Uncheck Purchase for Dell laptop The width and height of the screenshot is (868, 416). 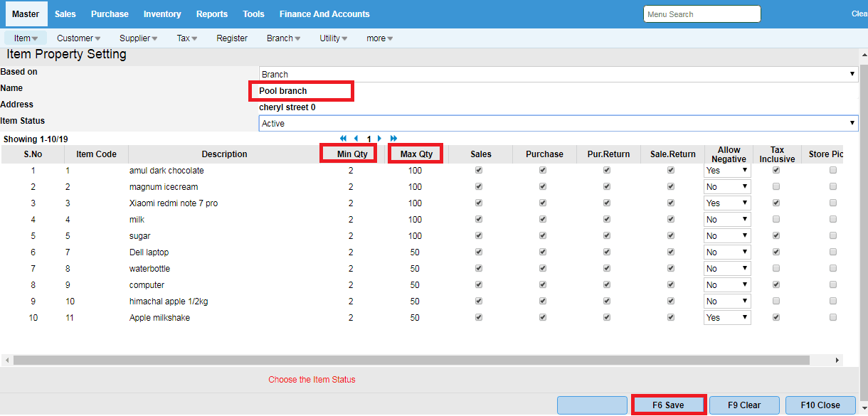(x=543, y=252)
